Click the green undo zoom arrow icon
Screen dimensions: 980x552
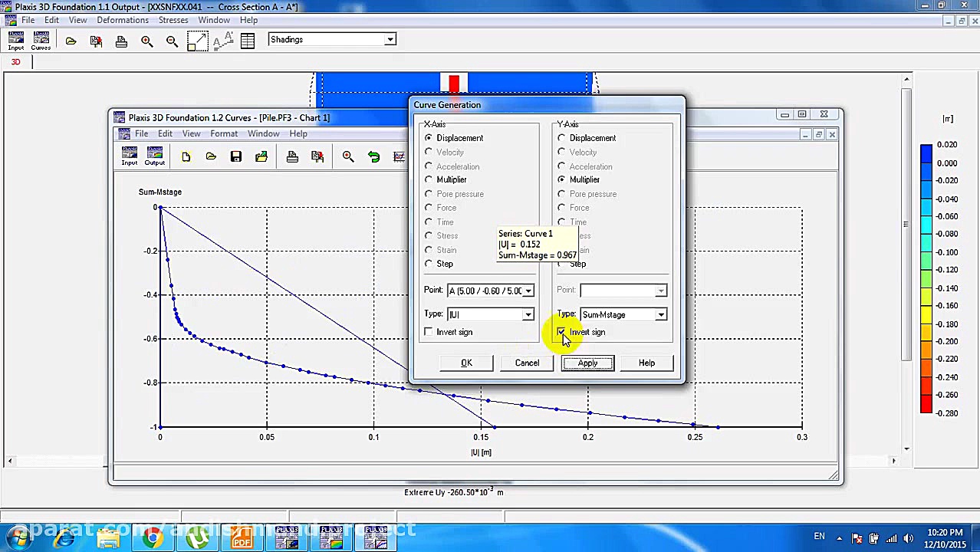click(373, 156)
